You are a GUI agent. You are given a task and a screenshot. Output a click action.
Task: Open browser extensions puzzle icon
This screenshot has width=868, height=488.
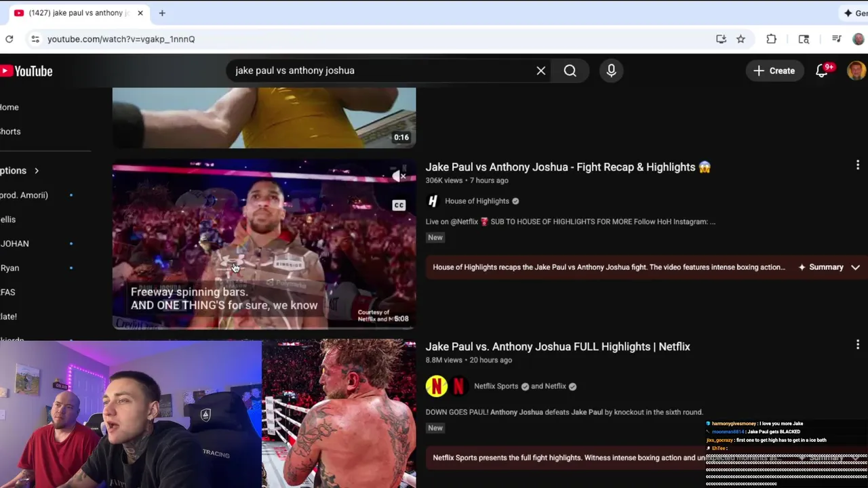771,39
